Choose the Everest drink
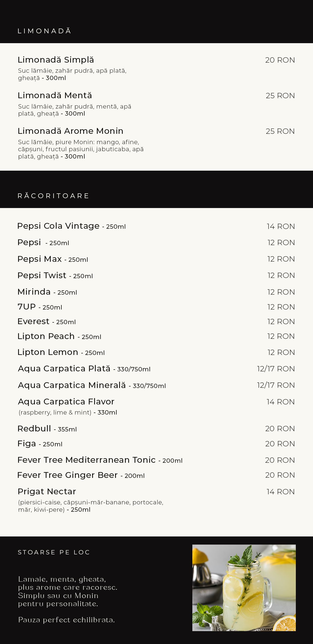313x644 pixels. coord(34,321)
